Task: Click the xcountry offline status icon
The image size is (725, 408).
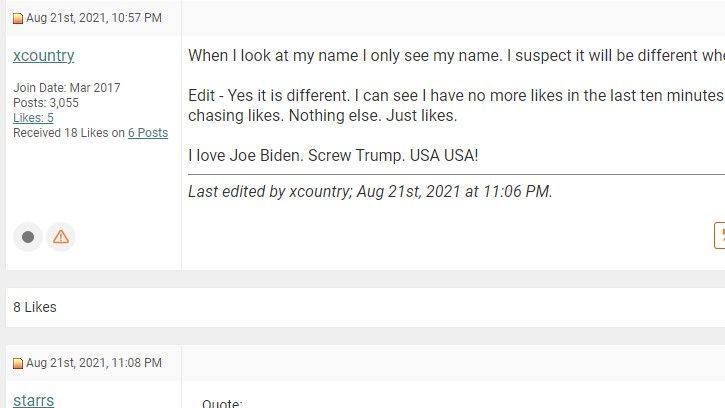Action: tap(28, 237)
